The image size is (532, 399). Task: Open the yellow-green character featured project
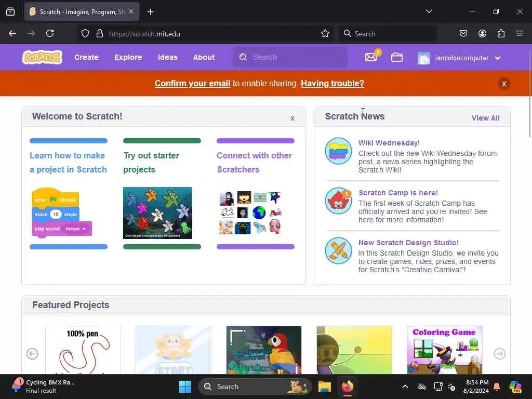pyautogui.click(x=354, y=350)
